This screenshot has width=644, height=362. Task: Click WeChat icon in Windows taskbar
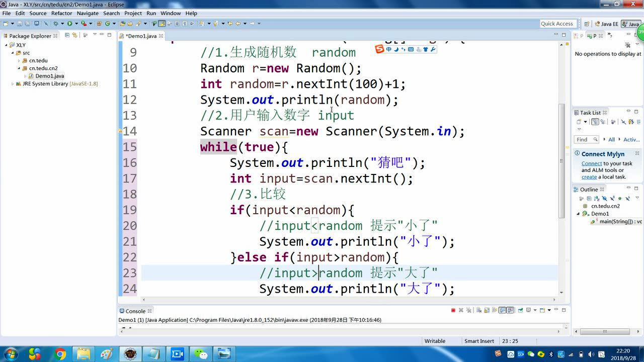(x=200, y=354)
